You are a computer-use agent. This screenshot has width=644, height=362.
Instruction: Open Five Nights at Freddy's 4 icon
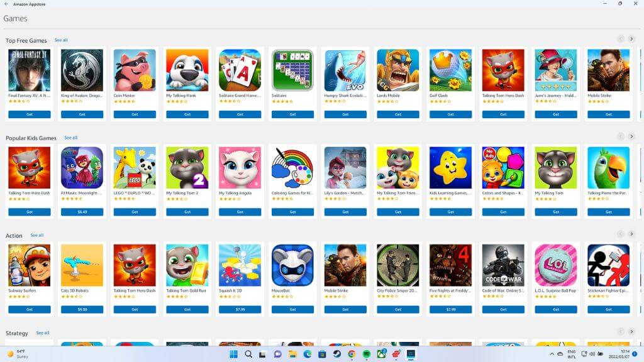click(450, 266)
